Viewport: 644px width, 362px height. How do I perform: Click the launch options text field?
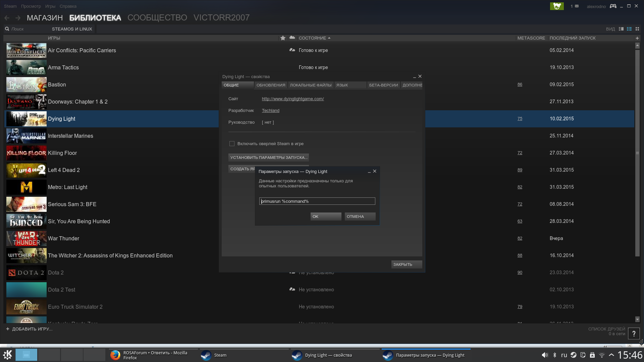(x=317, y=201)
